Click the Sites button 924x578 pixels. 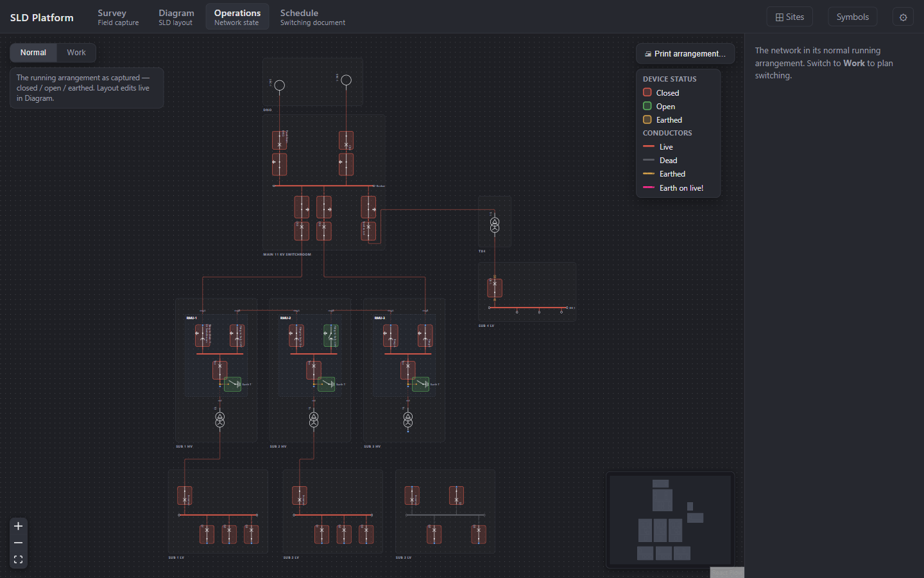pyautogui.click(x=790, y=17)
